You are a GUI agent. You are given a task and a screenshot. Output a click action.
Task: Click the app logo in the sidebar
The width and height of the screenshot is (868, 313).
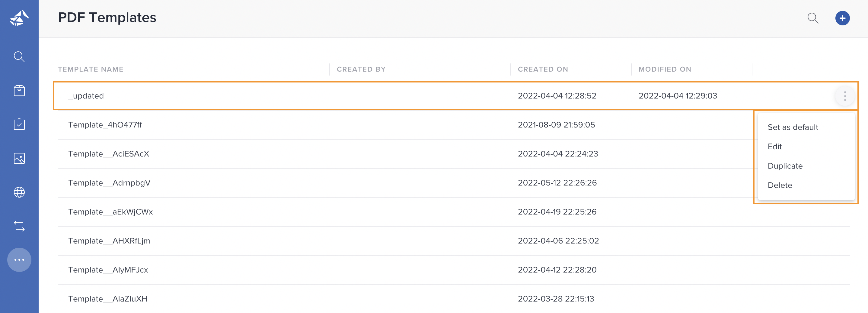[19, 18]
